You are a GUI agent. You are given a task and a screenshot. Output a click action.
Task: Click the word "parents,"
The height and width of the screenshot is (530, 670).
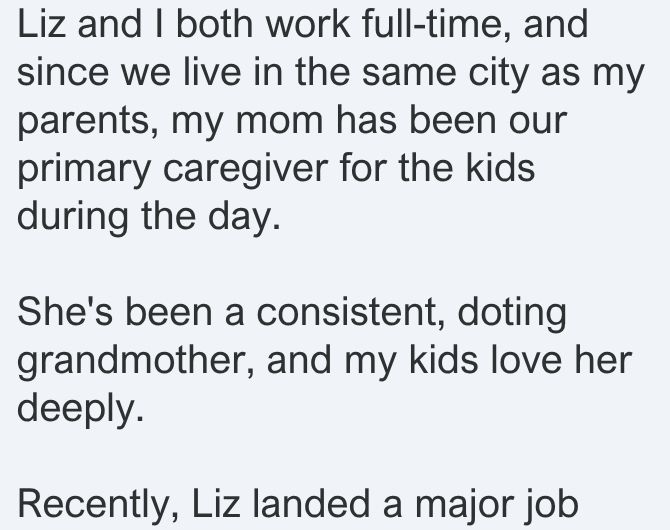click(88, 122)
